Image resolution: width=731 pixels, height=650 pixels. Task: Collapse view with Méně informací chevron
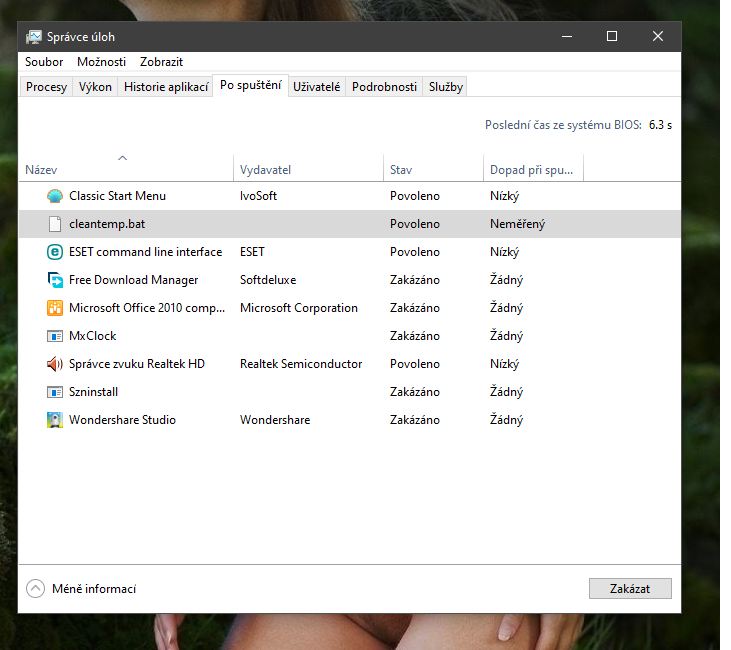[x=35, y=589]
